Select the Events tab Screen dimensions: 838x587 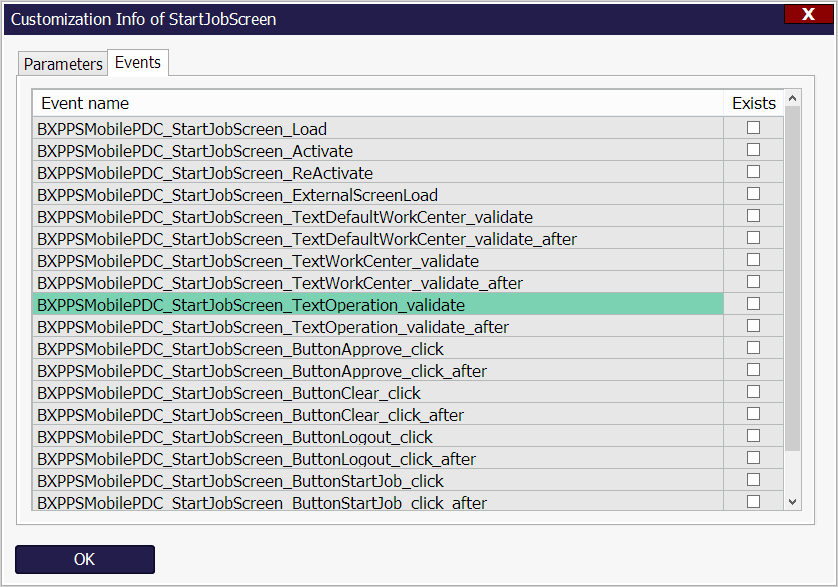click(138, 62)
